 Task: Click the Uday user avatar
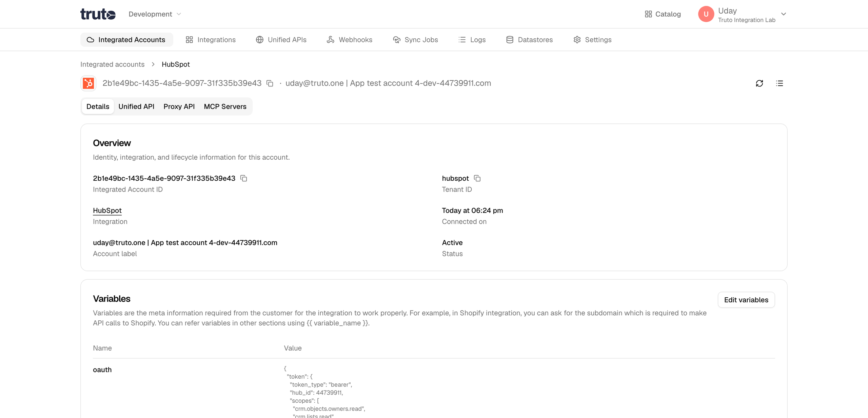(x=706, y=14)
